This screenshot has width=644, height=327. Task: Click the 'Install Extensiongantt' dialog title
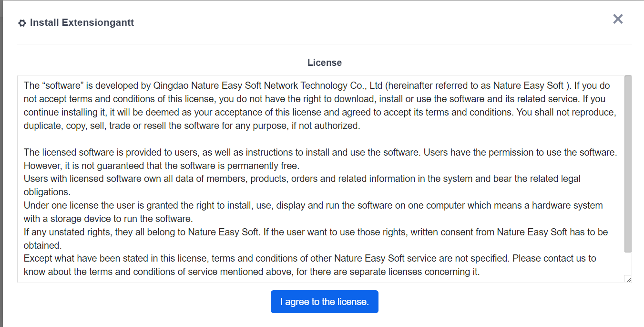point(82,22)
